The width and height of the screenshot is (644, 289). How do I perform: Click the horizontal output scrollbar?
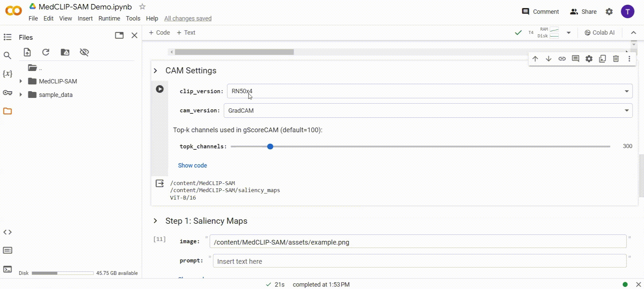click(x=234, y=52)
